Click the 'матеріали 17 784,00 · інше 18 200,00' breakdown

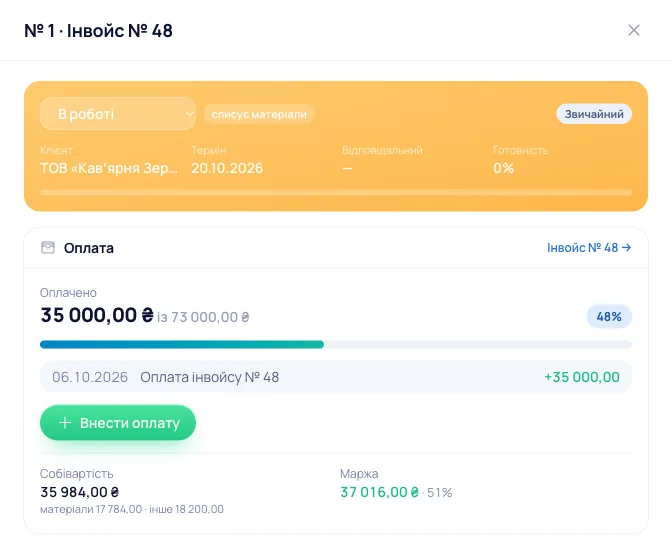click(132, 509)
